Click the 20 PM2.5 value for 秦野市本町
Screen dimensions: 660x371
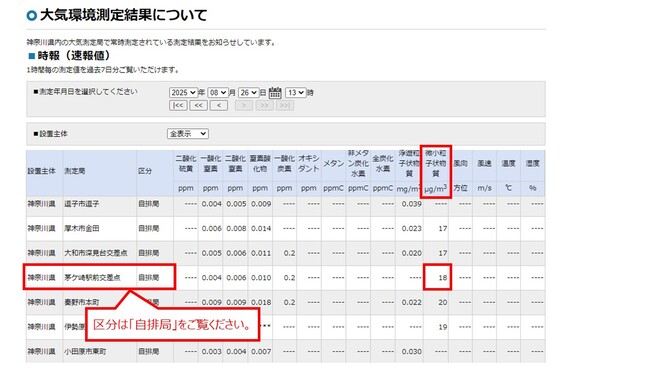tap(442, 302)
